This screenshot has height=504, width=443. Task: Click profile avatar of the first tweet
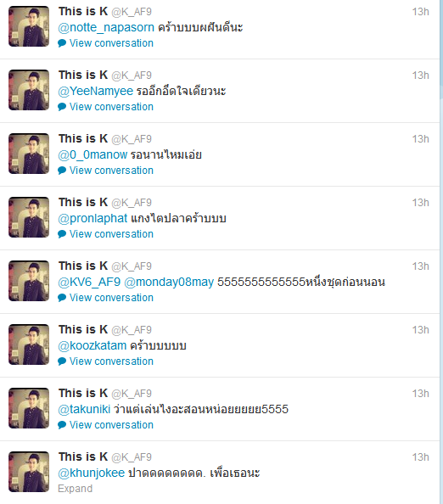[29, 26]
